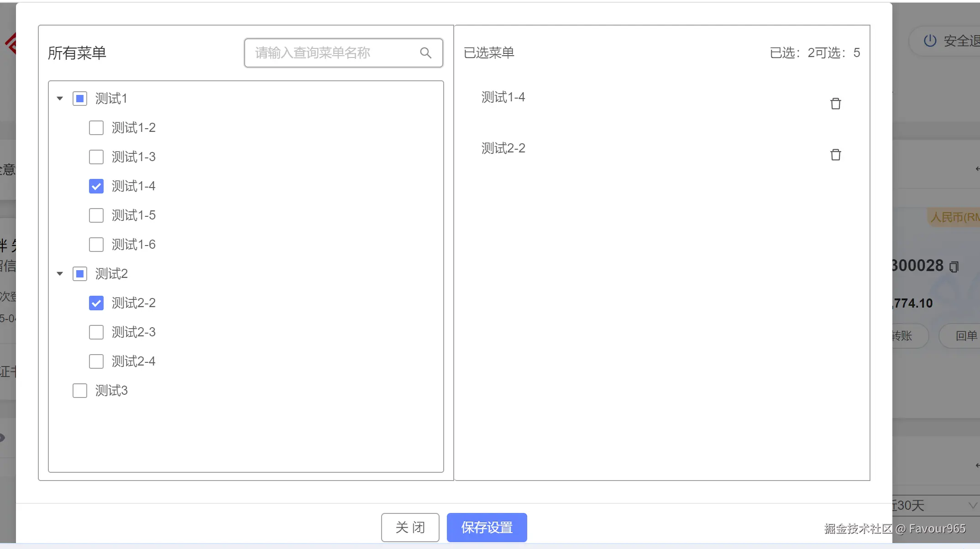Collapse the 测试2 tree node

click(x=60, y=274)
